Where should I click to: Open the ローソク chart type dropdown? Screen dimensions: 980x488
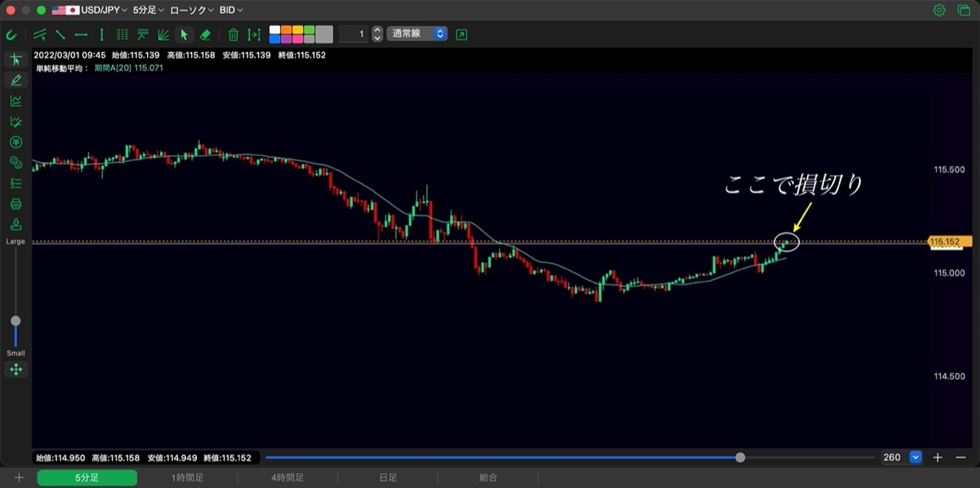[x=192, y=11]
